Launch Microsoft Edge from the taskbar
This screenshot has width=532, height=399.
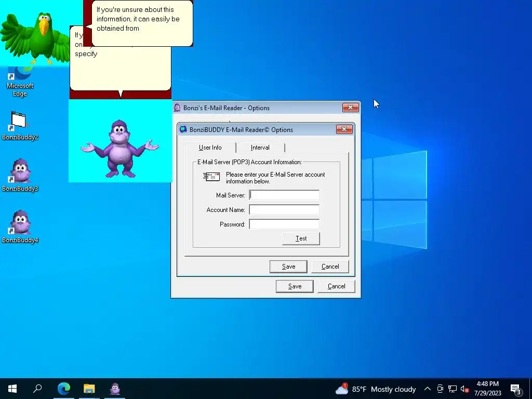63,389
